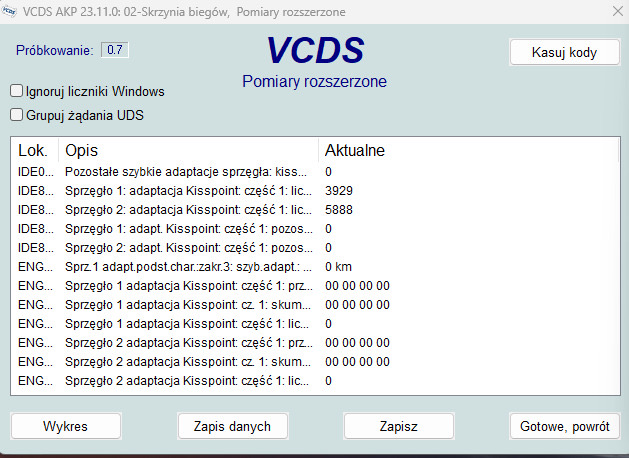Click the Lok. column header
The width and height of the screenshot is (629, 458).
(34, 150)
